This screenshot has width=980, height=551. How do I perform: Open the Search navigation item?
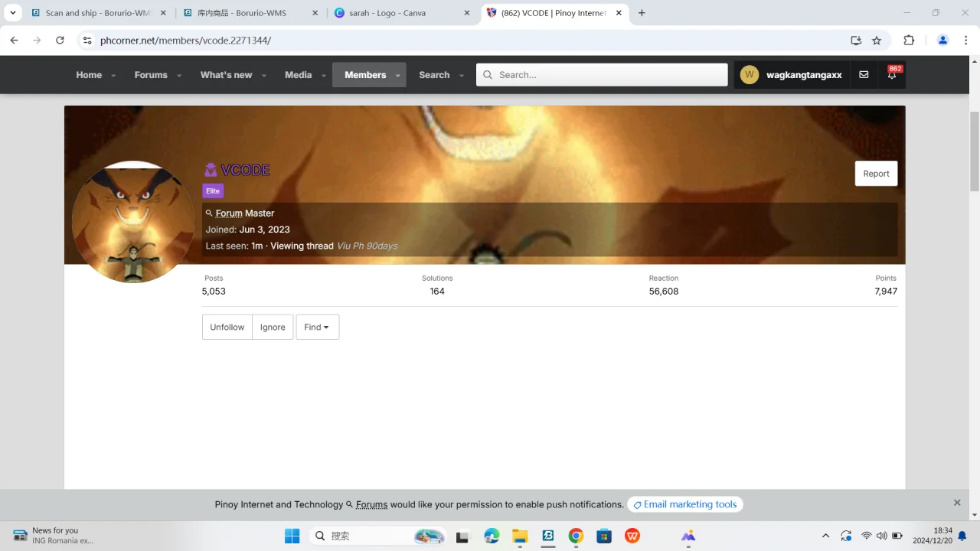pos(434,75)
